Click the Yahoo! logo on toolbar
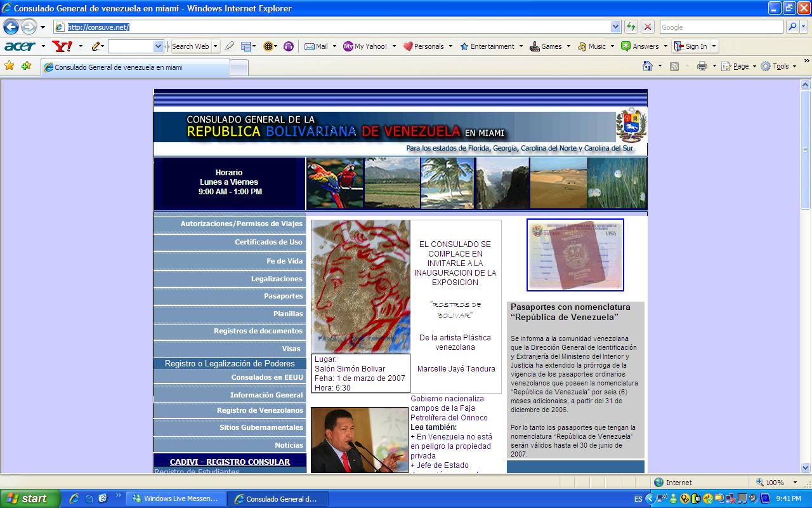The height and width of the screenshot is (508, 812). pos(62,46)
